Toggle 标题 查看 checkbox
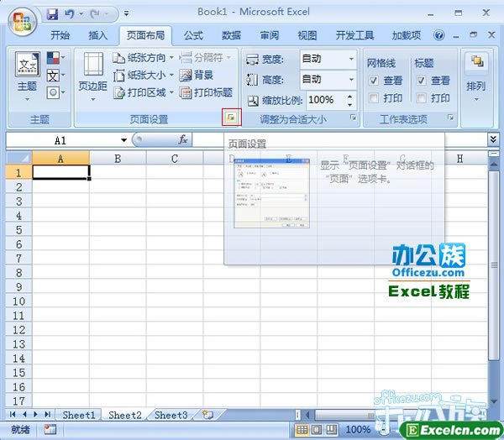Screen dimensions: 504x440 pyautogui.click(x=421, y=81)
